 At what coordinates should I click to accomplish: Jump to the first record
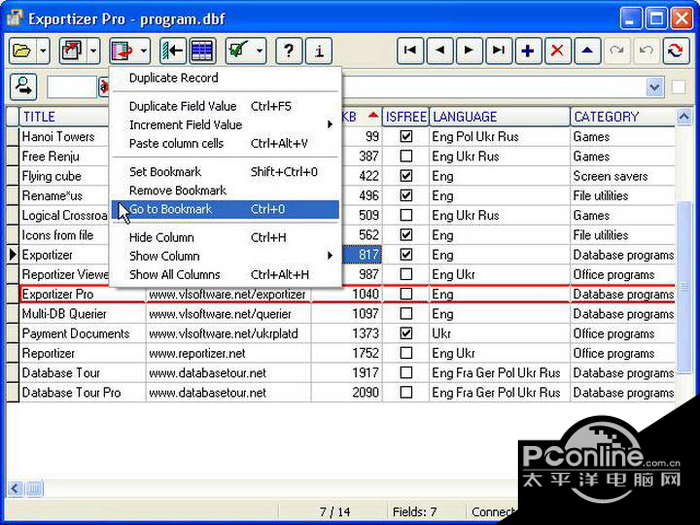tap(411, 50)
